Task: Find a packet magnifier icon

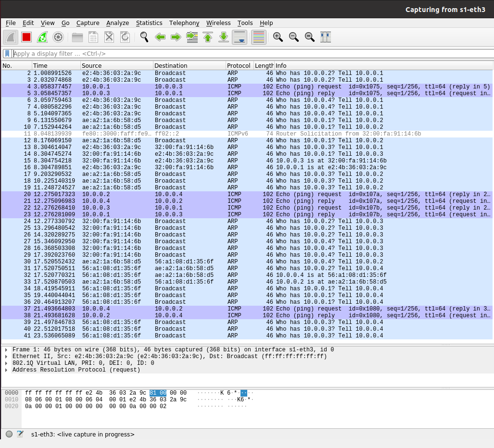Action: pos(144,37)
